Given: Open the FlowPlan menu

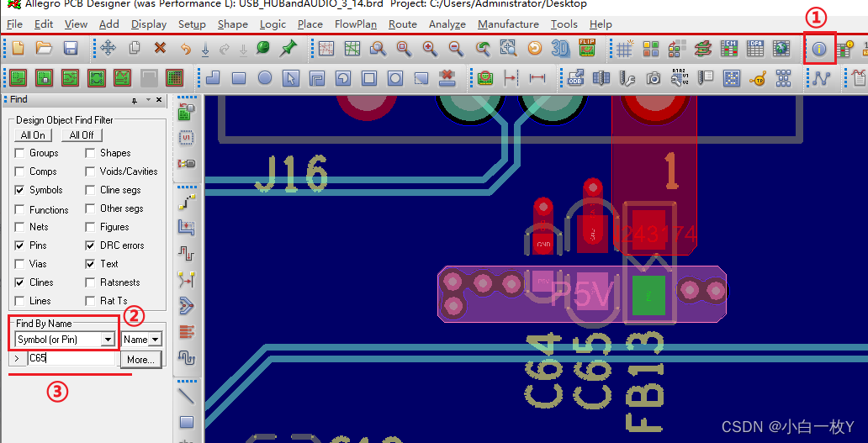Looking at the screenshot, I should [356, 24].
